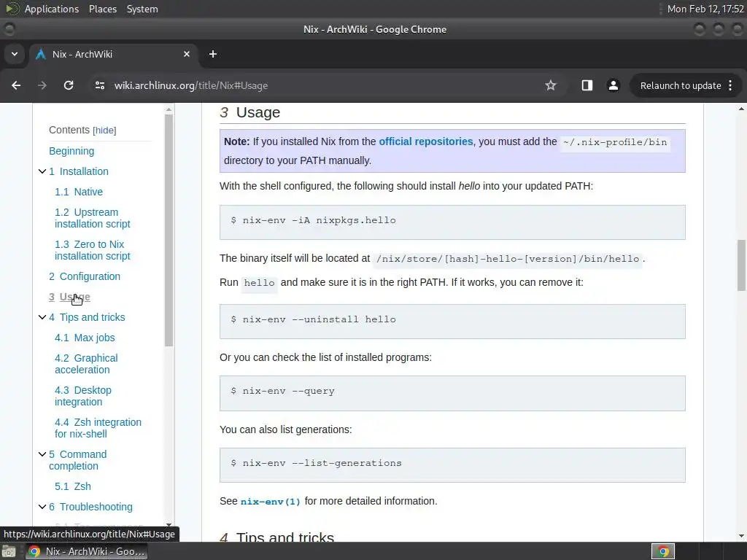Collapse the 4 Tips and tricks chevron

point(42,317)
